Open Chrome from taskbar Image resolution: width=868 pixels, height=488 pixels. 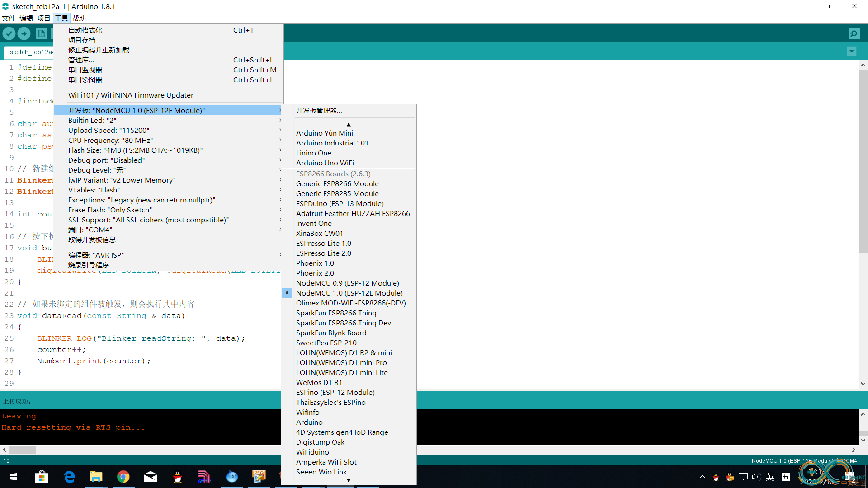[123, 477]
